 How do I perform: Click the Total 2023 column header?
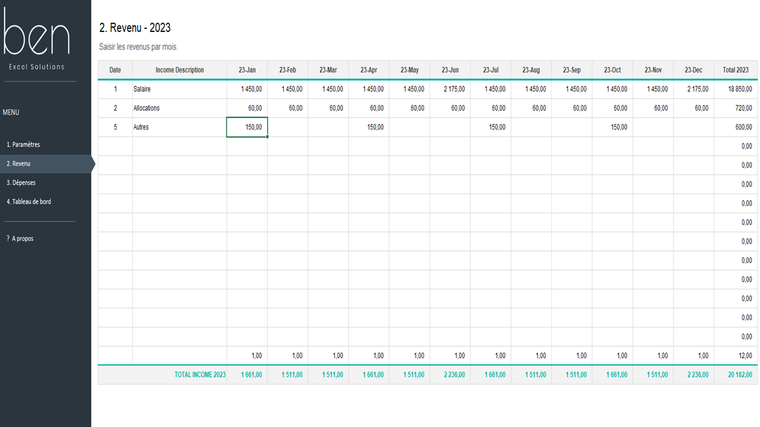(734, 70)
